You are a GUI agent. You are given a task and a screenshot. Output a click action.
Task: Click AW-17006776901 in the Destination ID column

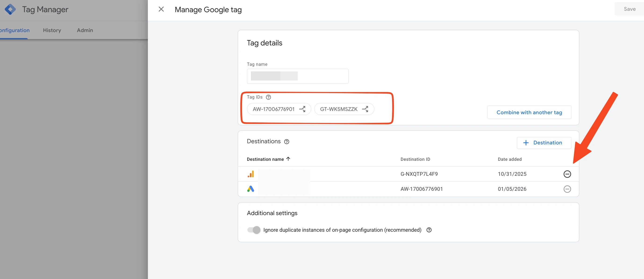422,189
